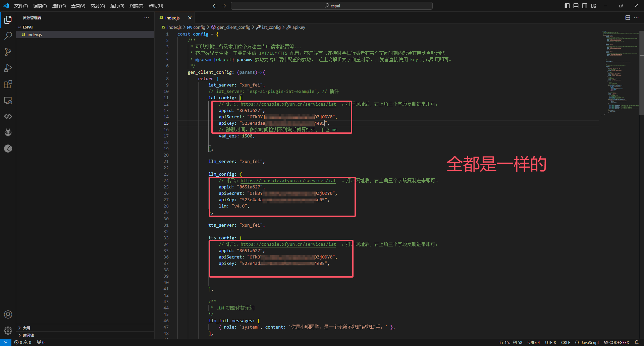This screenshot has width=644, height=346.
Task: Open the Extensions view
Action: [8, 84]
